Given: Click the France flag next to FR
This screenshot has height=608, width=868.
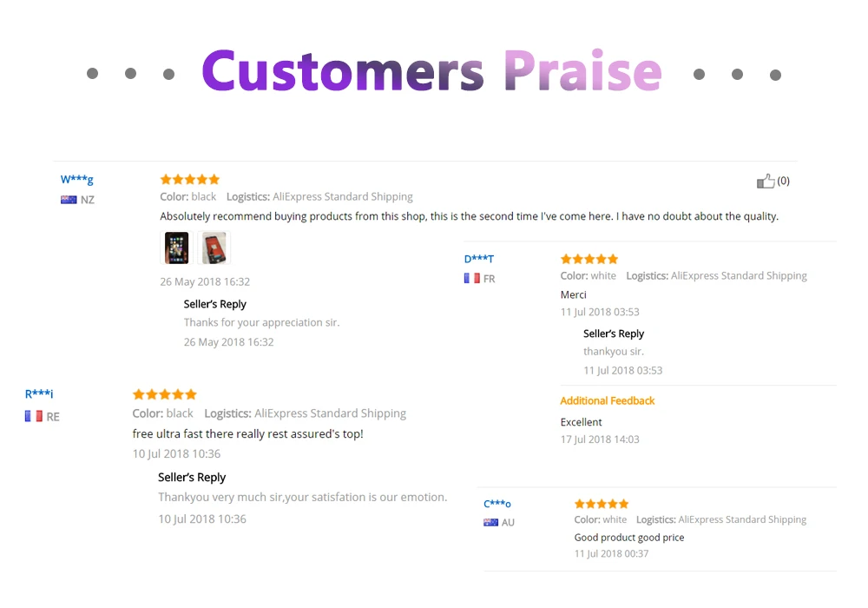Looking at the screenshot, I should point(471,279).
